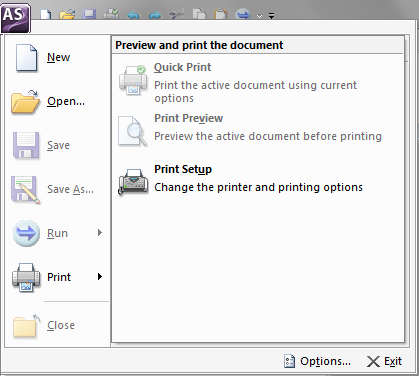Click Undo arrow in quick access toolbar
This screenshot has height=376, width=419.
(x=133, y=15)
